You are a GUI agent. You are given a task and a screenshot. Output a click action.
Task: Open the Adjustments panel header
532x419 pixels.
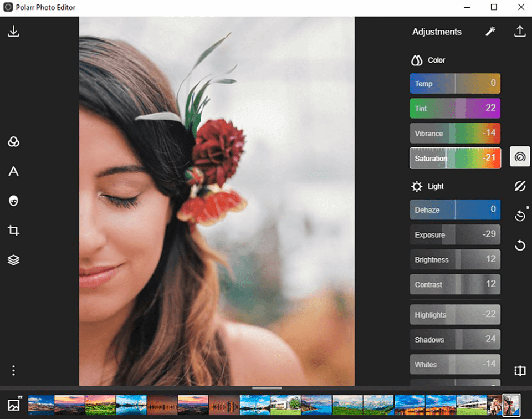[437, 32]
